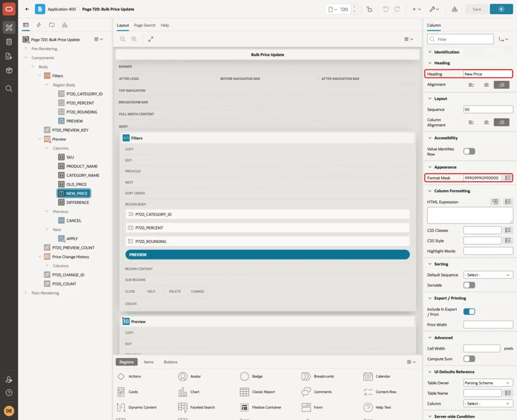Expand the layout pane to full size

point(150,39)
